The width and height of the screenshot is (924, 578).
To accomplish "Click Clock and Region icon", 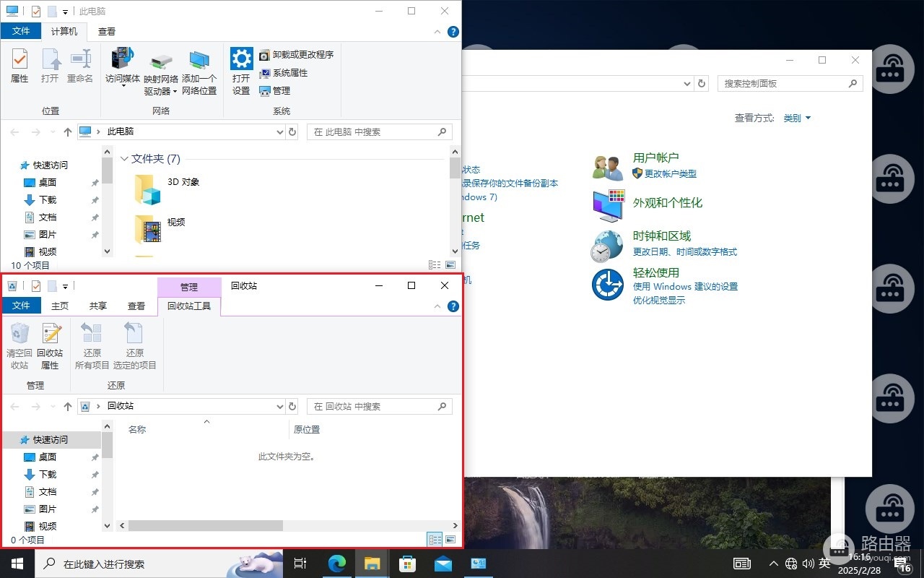I will [x=607, y=246].
